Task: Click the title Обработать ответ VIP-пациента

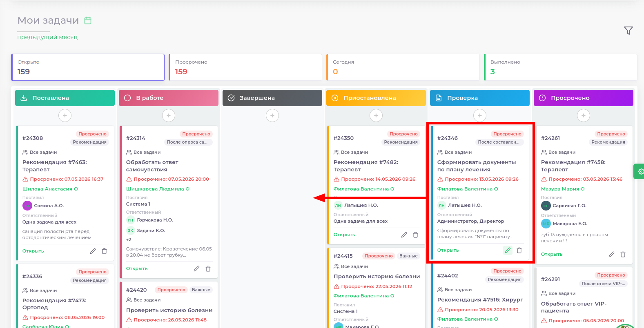Action: tap(574, 307)
